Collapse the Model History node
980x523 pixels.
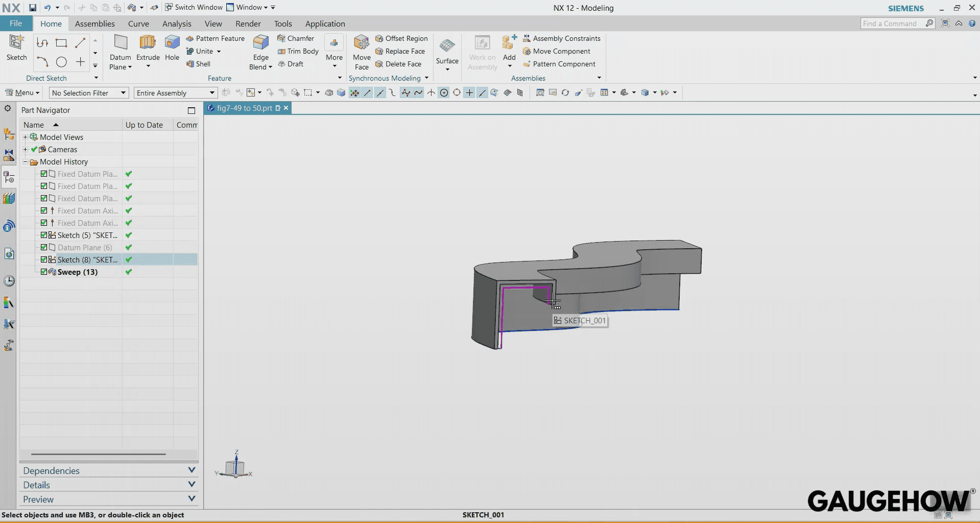(25, 161)
